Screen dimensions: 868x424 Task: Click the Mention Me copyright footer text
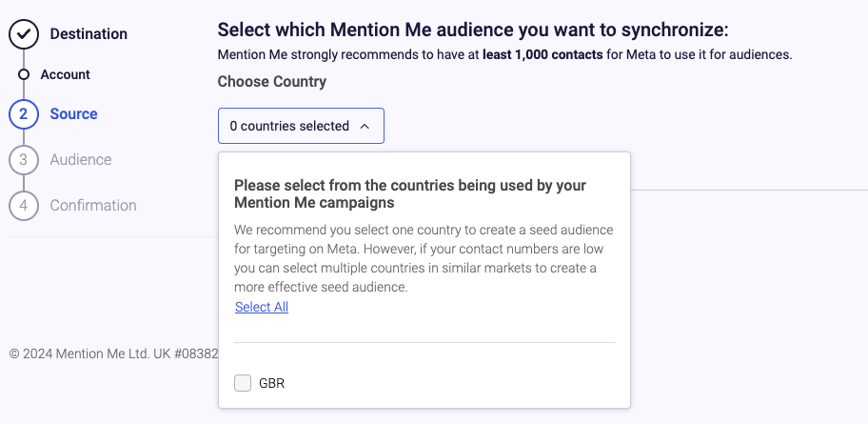(113, 353)
